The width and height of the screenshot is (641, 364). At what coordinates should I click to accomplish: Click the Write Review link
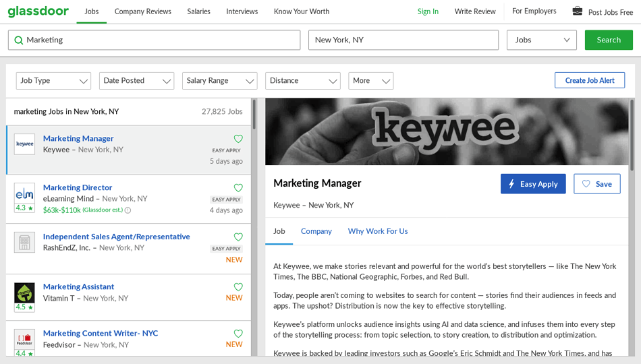(475, 11)
